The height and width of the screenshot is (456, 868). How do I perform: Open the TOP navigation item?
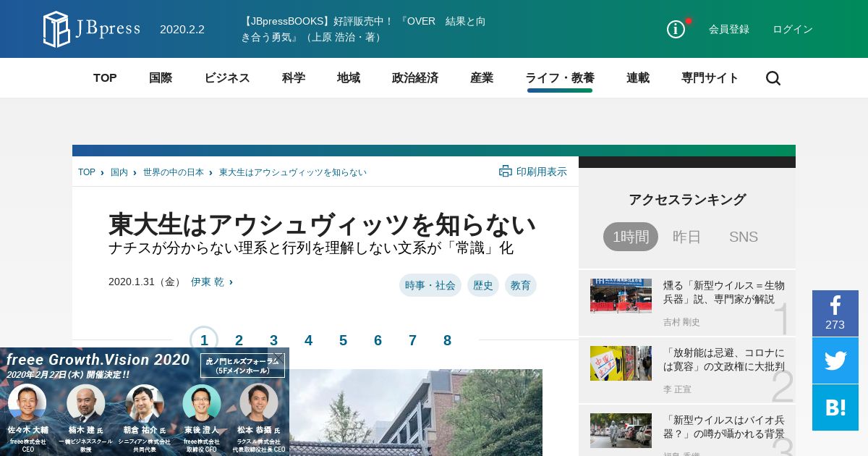tap(105, 78)
